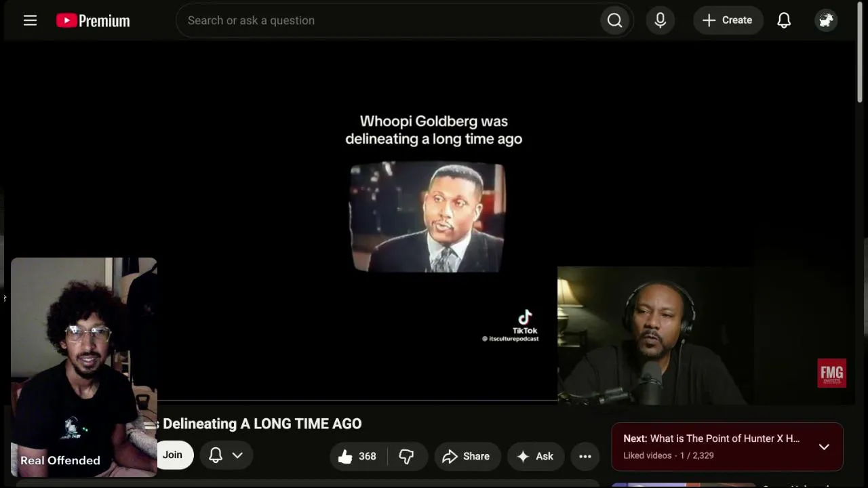
Task: Like the video with 368 likes
Action: (358, 456)
